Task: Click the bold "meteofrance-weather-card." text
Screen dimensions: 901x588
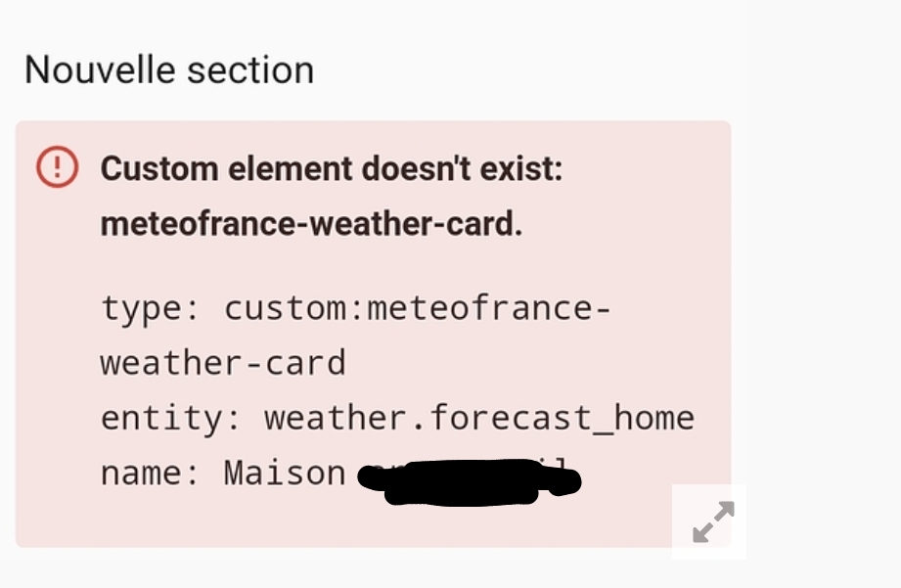Action: tap(311, 224)
